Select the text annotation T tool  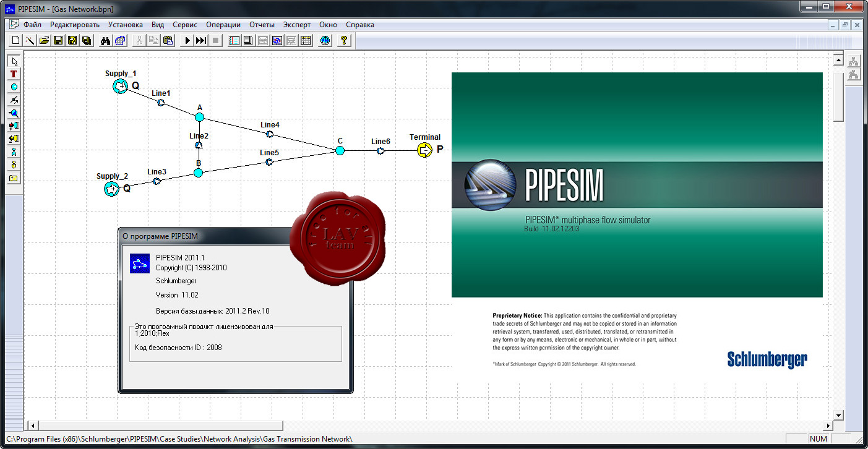tap(14, 74)
